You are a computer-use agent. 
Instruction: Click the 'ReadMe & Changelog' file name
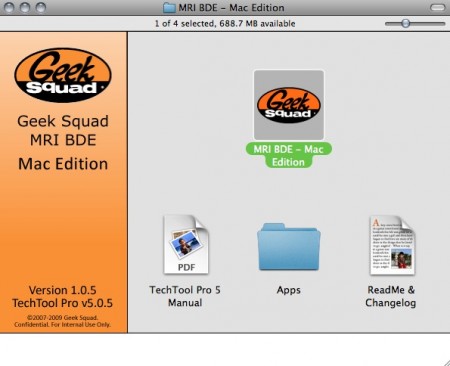(x=391, y=296)
